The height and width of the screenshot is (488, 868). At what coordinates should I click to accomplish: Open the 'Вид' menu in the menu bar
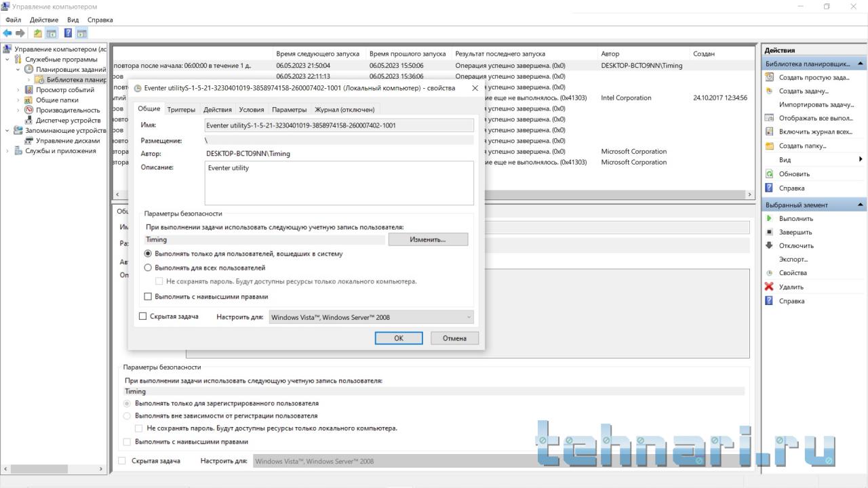[x=73, y=20]
